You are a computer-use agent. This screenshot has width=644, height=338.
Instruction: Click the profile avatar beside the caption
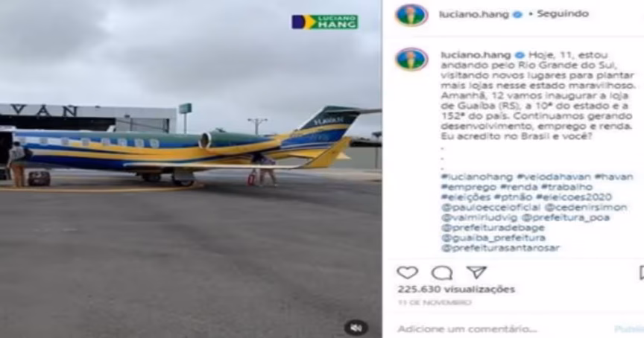[x=411, y=59]
